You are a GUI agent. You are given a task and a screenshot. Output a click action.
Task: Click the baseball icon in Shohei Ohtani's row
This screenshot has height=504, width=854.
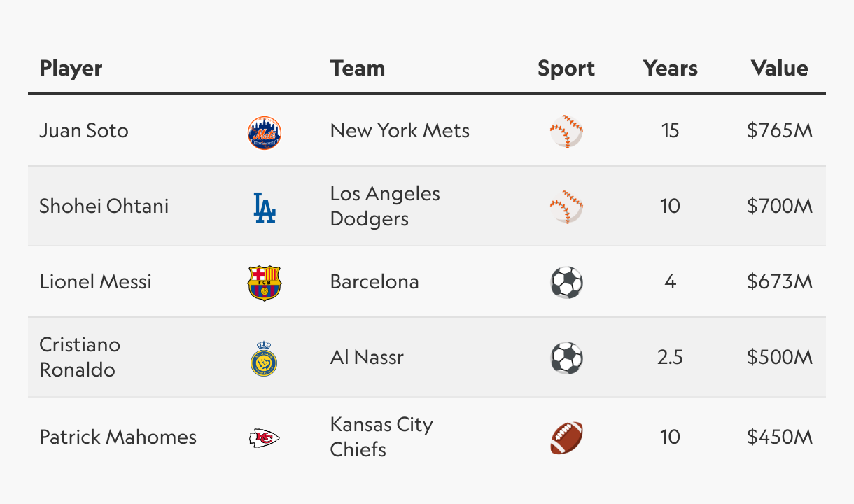[x=566, y=207]
